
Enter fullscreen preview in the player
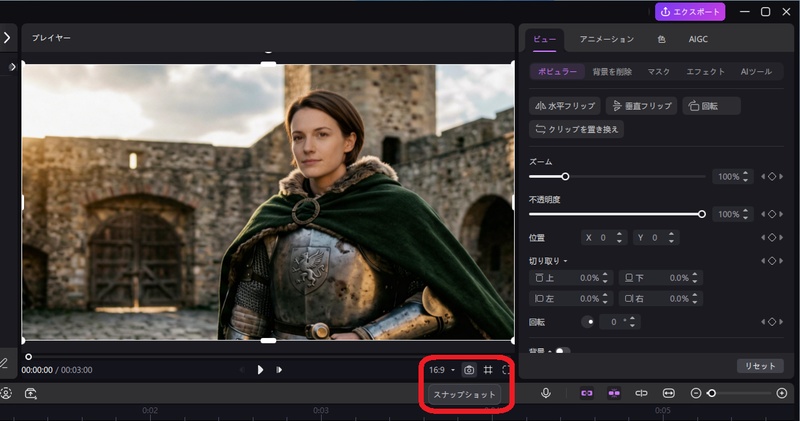click(x=506, y=370)
